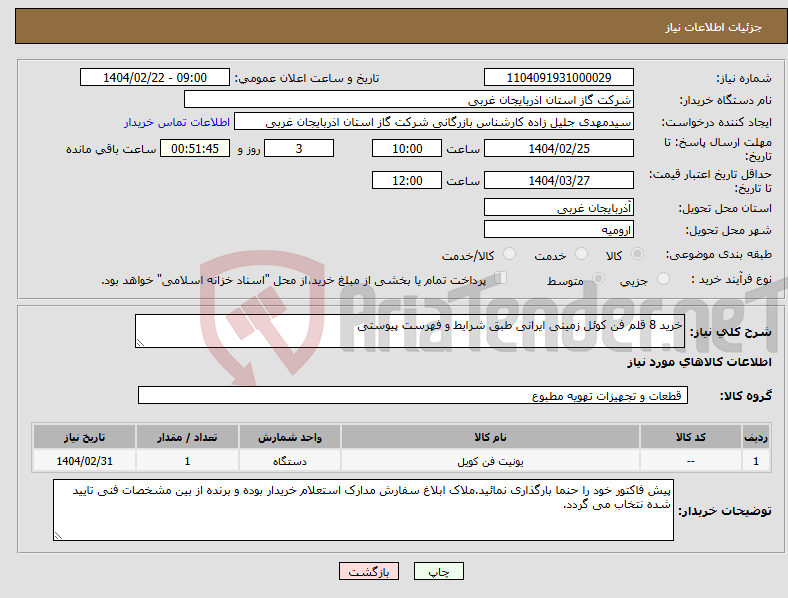Screen dimensions: 788x598
Task: Click the شهر محل تحویل label
Action: tap(729, 230)
